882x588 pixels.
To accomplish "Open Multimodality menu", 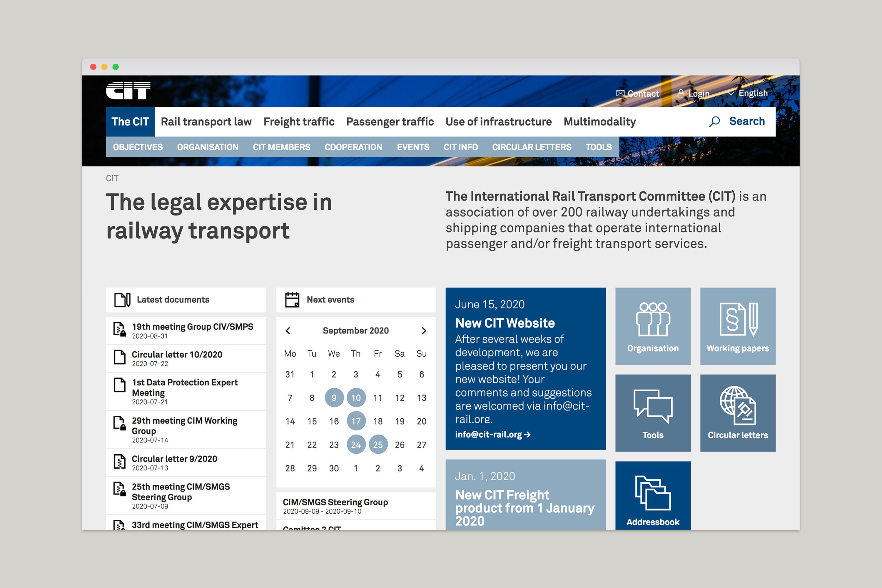I will tap(600, 121).
